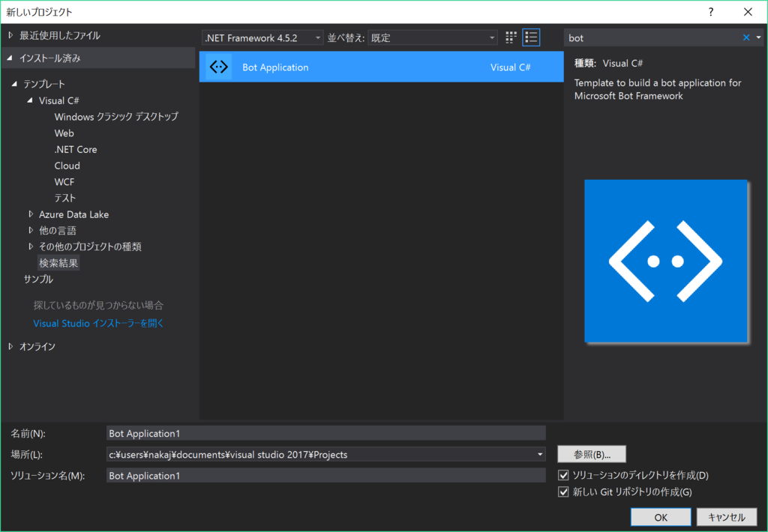Select 検索結果 tree item

click(58, 263)
